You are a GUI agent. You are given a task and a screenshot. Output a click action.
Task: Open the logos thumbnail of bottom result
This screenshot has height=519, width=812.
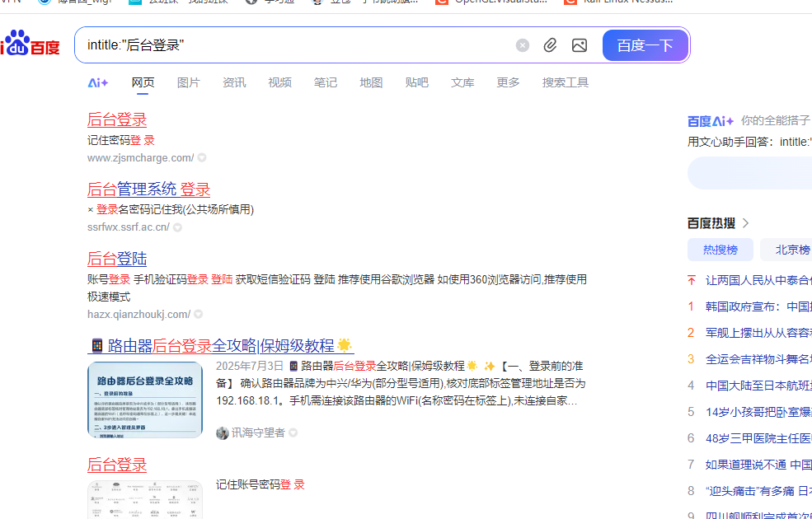[x=145, y=500]
